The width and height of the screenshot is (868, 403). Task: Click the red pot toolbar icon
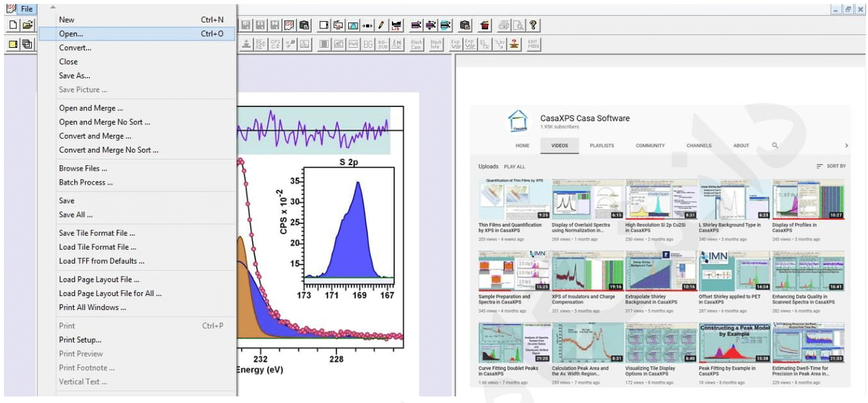[x=485, y=25]
